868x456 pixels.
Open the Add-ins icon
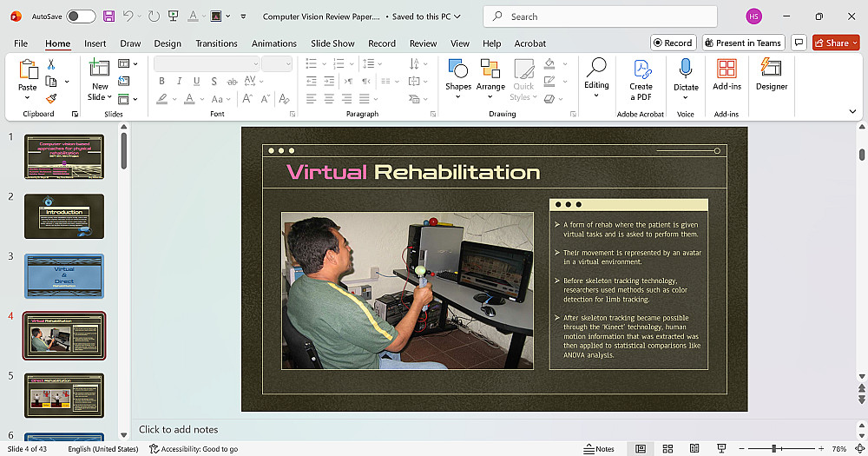click(727, 69)
